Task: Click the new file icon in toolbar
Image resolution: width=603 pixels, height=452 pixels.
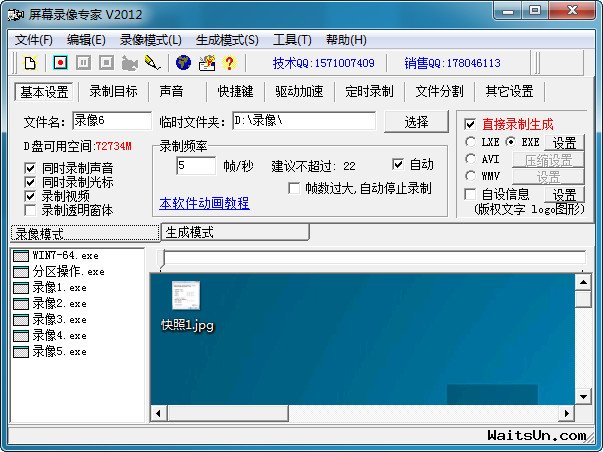Action: tap(30, 63)
